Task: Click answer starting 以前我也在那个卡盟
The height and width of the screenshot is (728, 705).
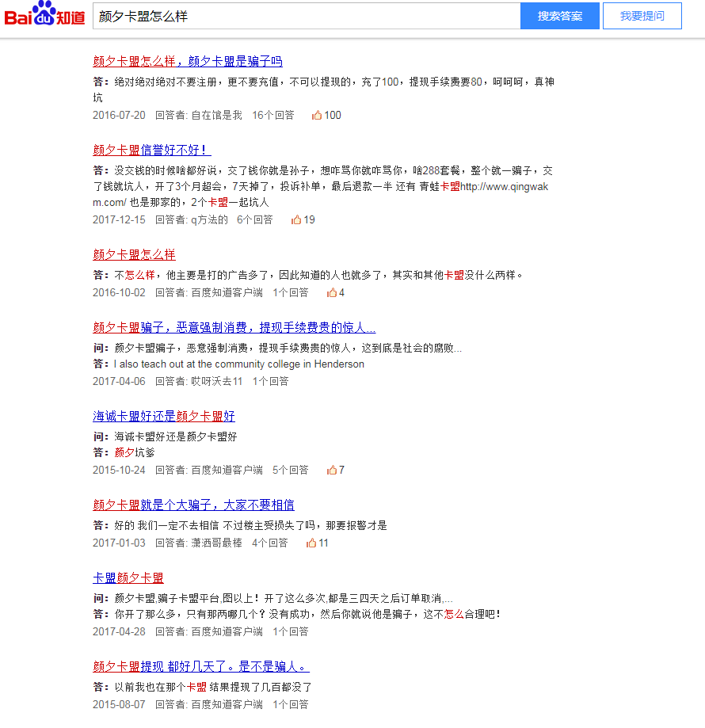Action: coord(213,687)
